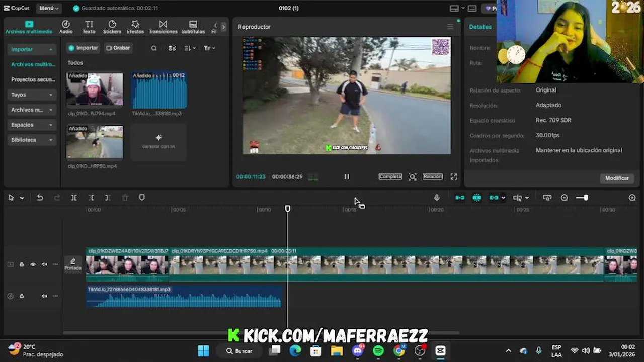Open the media filter dropdown

[209, 48]
